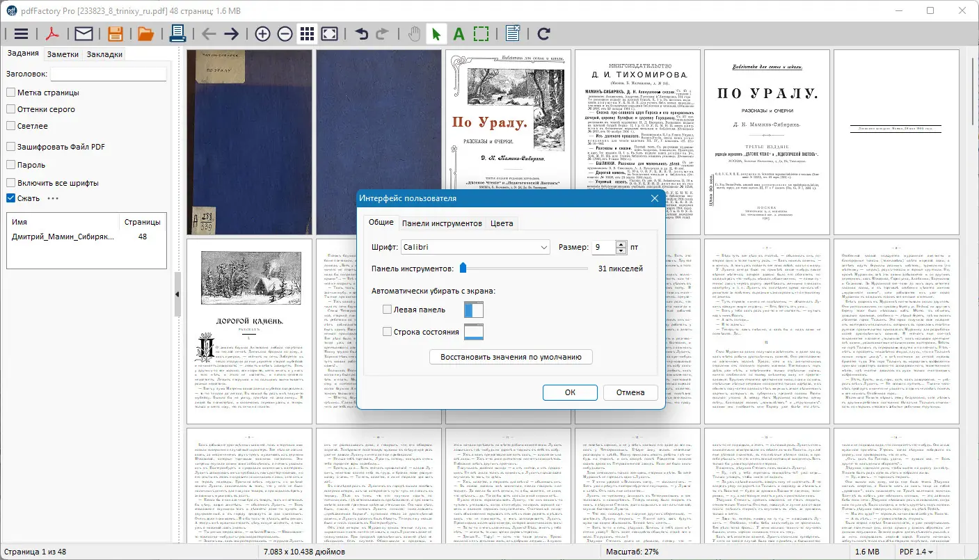Enable the Метка страницы checkbox
The width and height of the screenshot is (979, 560).
pyautogui.click(x=11, y=93)
